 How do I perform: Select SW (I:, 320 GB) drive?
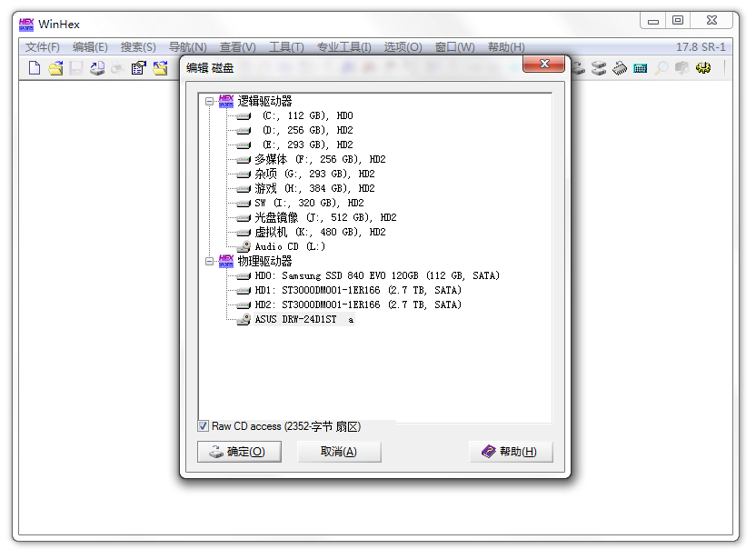click(309, 203)
